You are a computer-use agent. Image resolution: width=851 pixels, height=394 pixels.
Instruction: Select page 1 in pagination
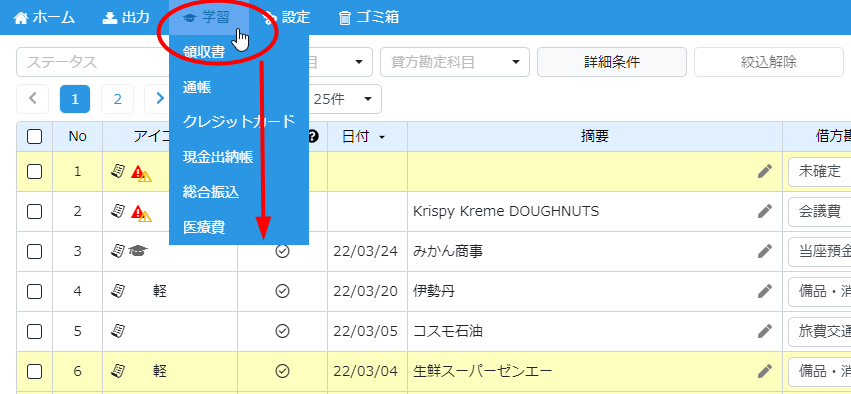click(75, 99)
